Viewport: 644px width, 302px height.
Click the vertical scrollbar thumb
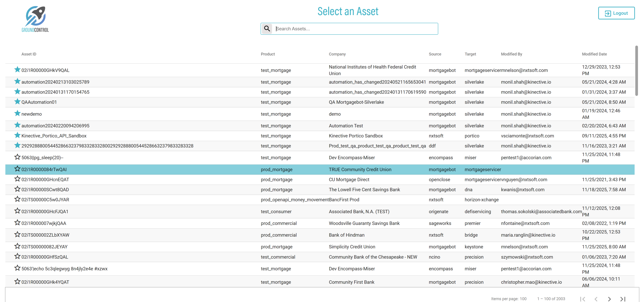(x=636, y=70)
